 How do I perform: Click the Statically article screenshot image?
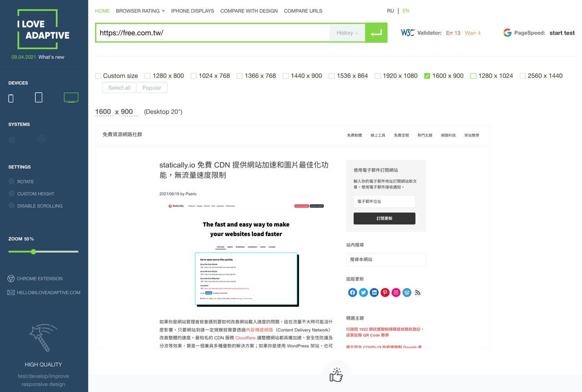tap(246, 256)
